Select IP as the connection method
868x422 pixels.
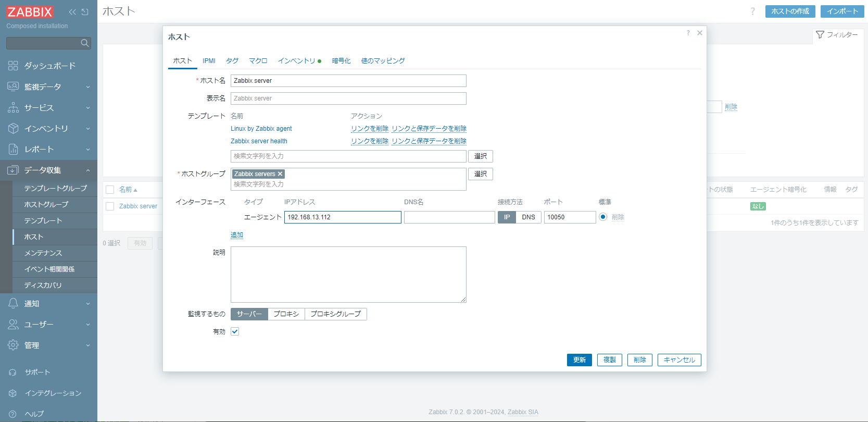[507, 217]
